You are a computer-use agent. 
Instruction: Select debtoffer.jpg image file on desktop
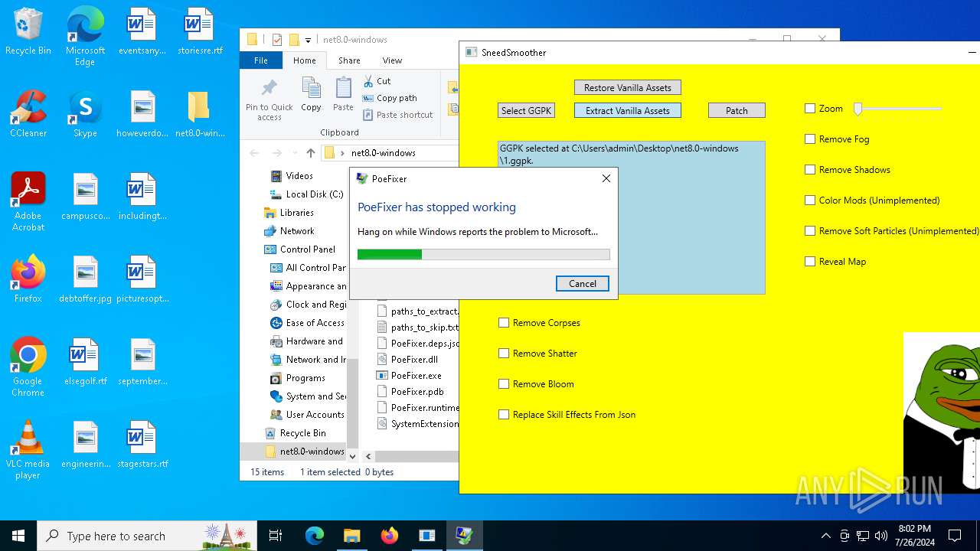tap(85, 279)
